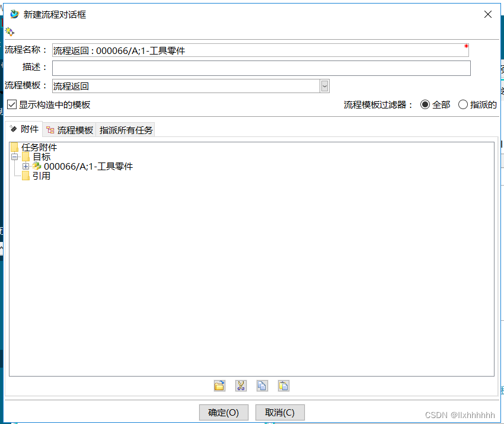The image size is (504, 424).
Task: Expand the 000066/A;1-工具零件 tree node
Action: 25,166
